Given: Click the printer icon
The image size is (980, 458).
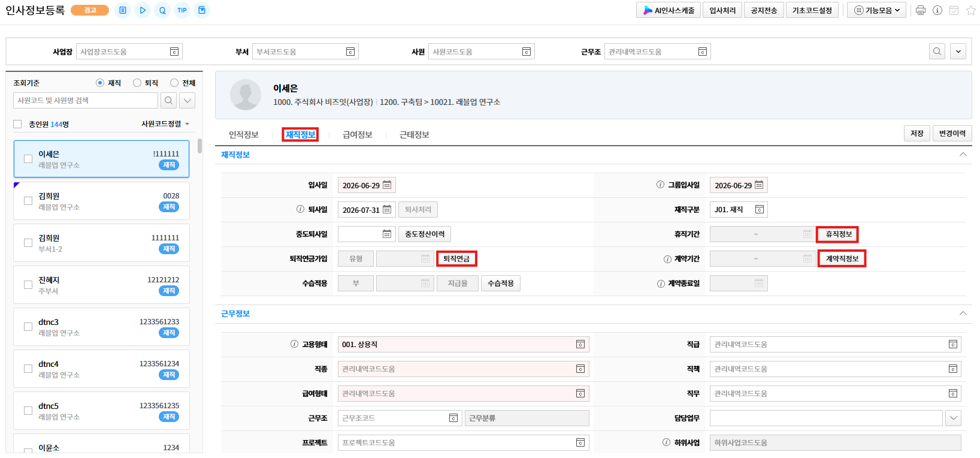Looking at the screenshot, I should [921, 10].
